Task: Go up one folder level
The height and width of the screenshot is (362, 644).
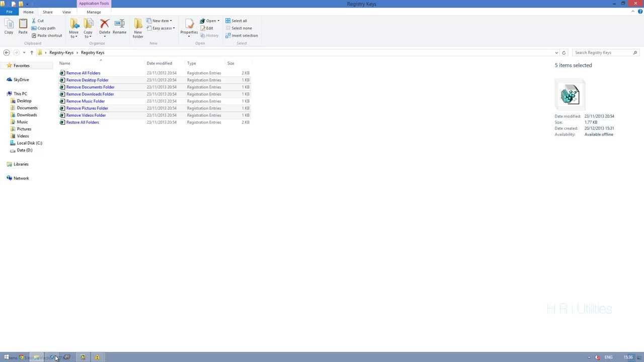Action: point(32,52)
